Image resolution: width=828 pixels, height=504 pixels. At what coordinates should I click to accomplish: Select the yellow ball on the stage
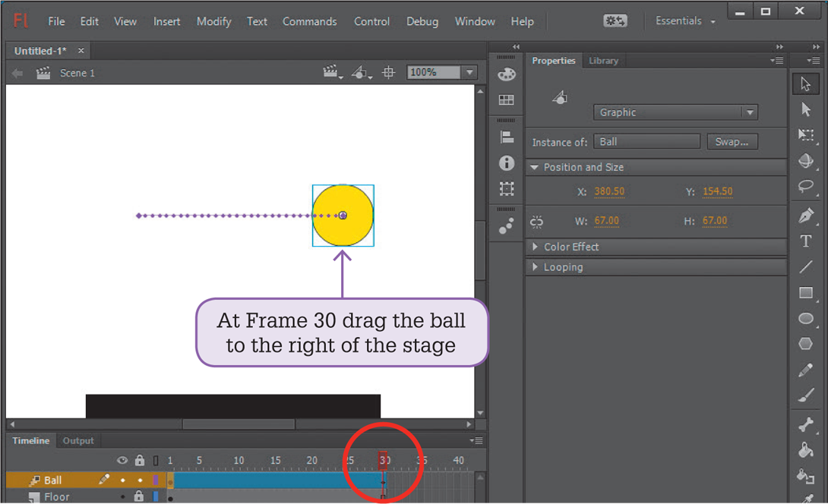343,216
